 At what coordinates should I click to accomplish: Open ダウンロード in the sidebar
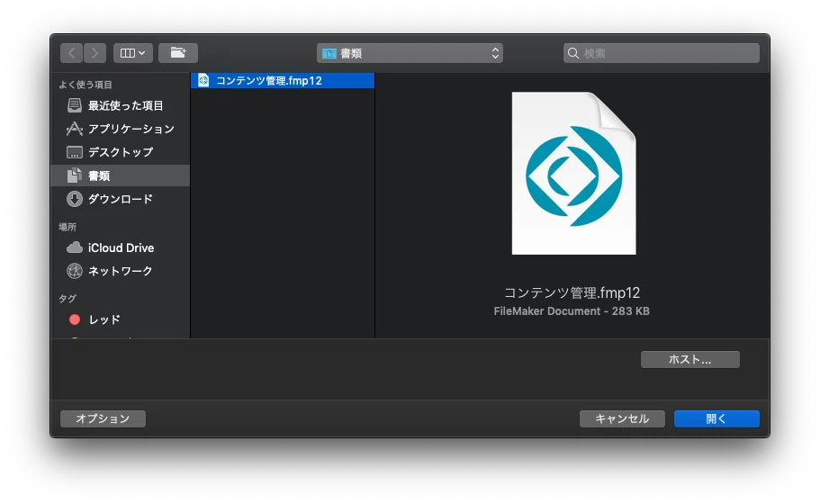click(x=121, y=199)
